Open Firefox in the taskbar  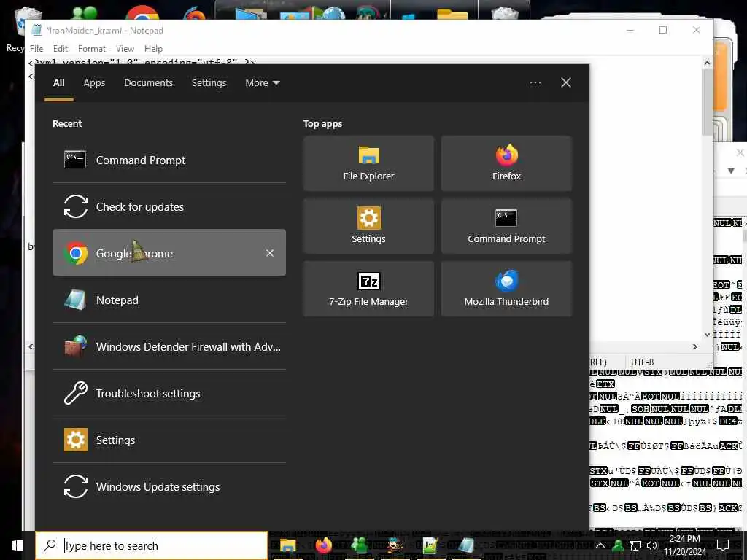[323, 545]
